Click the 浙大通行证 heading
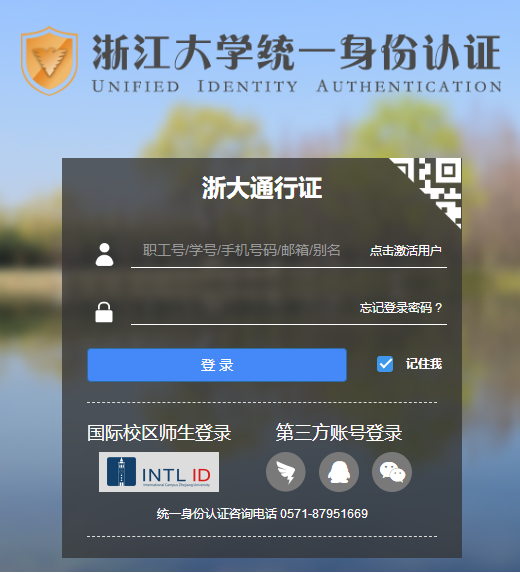The height and width of the screenshot is (573, 520). [262, 188]
